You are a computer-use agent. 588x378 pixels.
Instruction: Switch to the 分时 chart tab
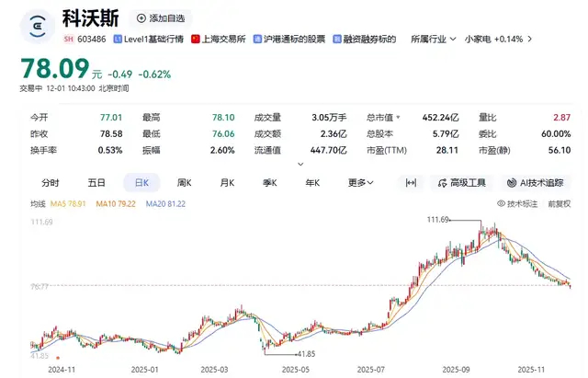51,183
